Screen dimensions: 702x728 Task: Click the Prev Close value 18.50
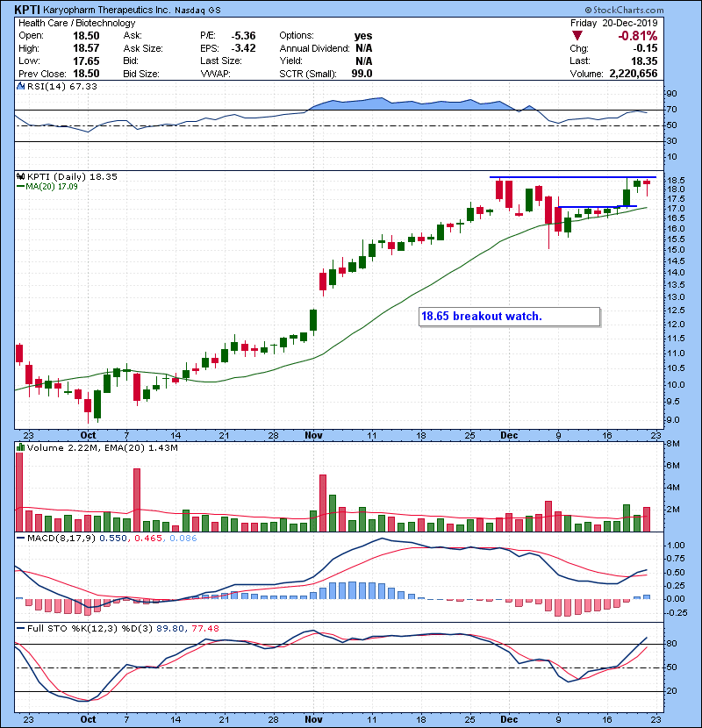tap(86, 74)
